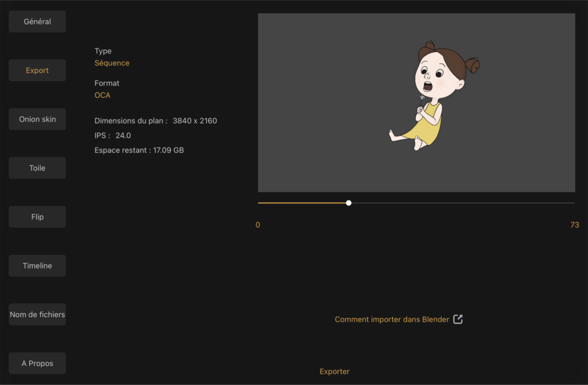Open the Nom de fichiers tab
Viewport: 588px width, 385px height.
[37, 314]
